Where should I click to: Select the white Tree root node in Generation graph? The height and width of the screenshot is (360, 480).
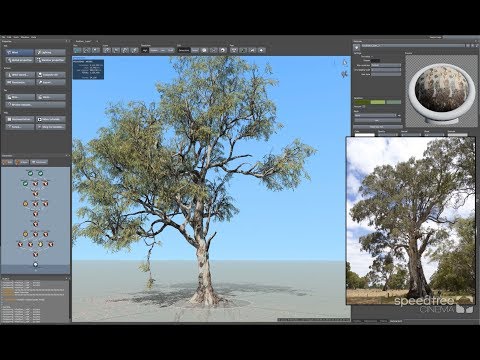(x=35, y=265)
